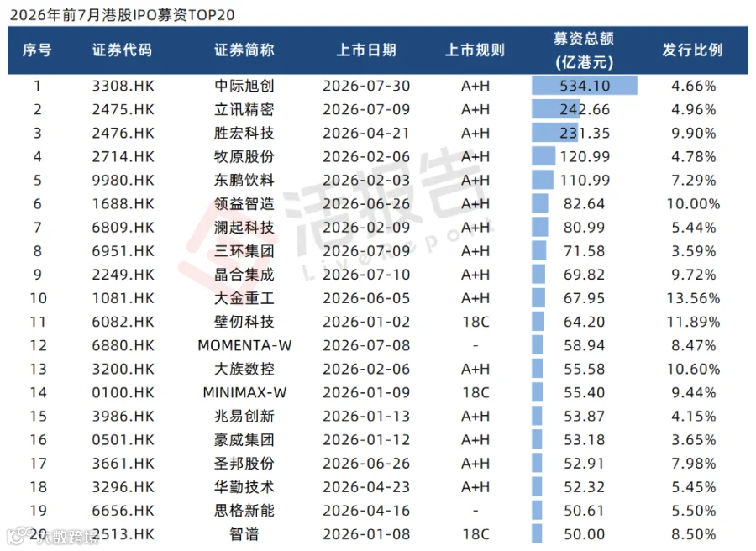The image size is (756, 551).
Task: Click the issue ratio 10.60%
Action: coord(693,370)
